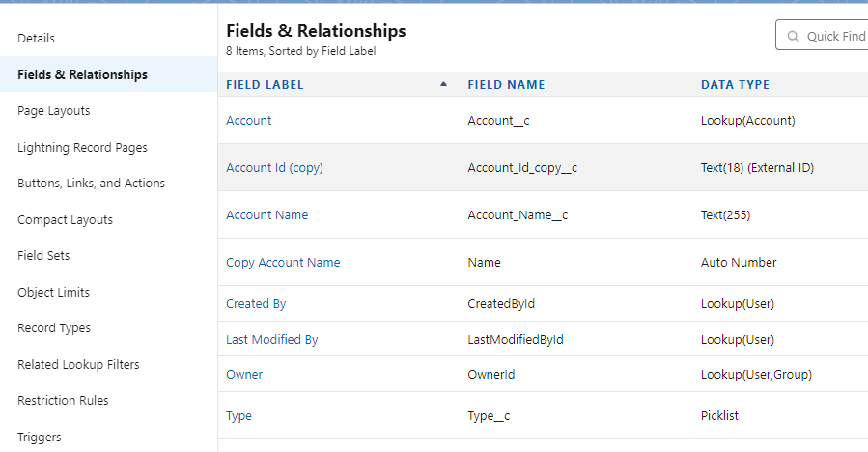
Task: Open the Last Modified By field
Action: pyautogui.click(x=272, y=340)
